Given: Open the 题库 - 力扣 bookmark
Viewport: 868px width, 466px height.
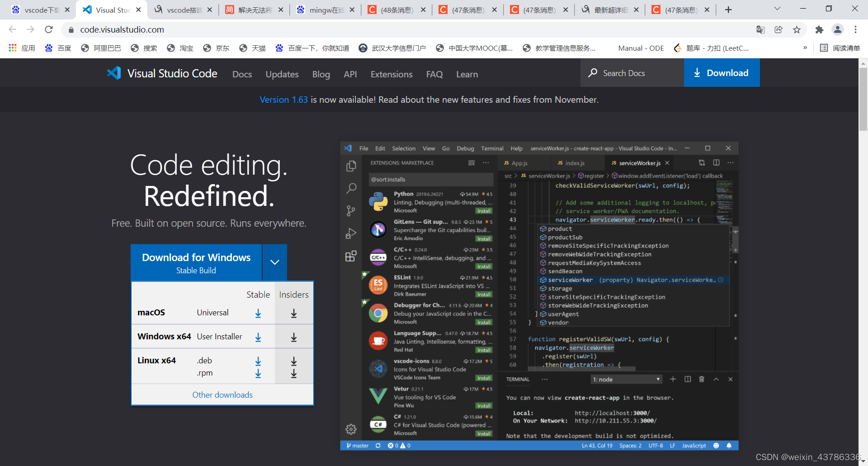Looking at the screenshot, I should point(711,48).
